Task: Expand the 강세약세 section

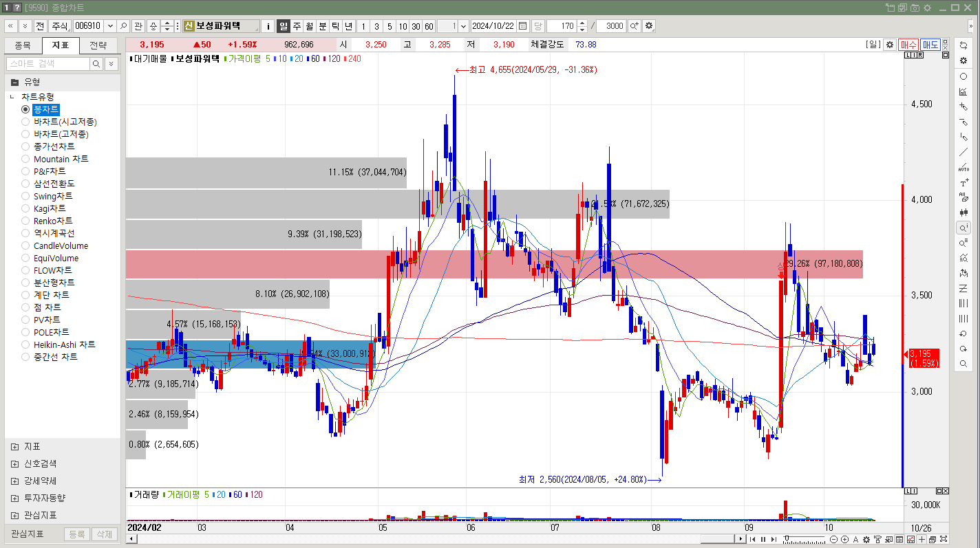Action: [x=14, y=481]
